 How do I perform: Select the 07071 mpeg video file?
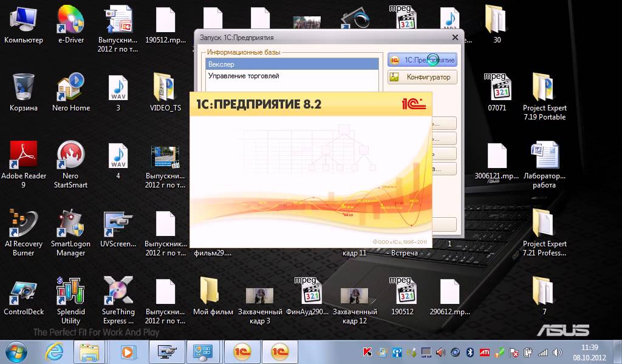497,92
